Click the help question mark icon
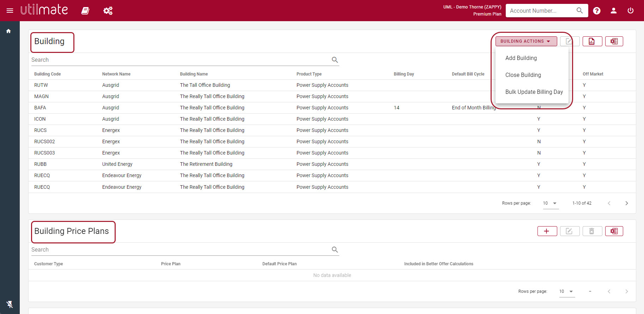 [597, 11]
